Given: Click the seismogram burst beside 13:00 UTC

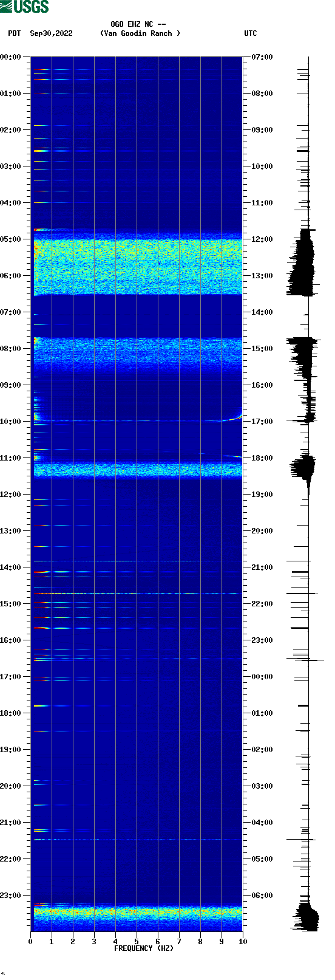Looking at the screenshot, I should [302, 262].
